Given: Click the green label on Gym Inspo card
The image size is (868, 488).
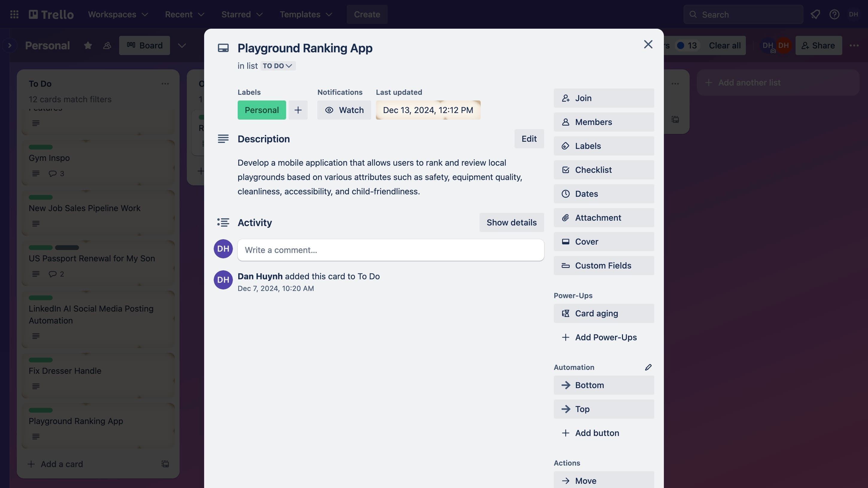Looking at the screenshot, I should (x=40, y=147).
